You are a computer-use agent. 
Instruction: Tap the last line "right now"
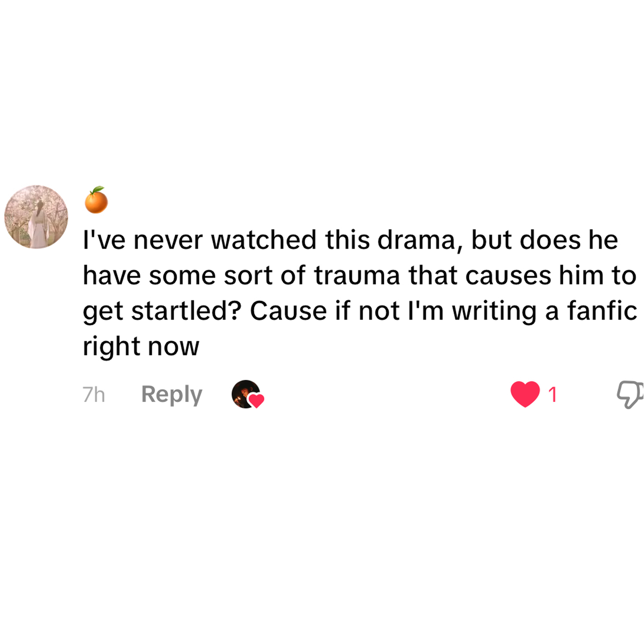tap(141, 347)
